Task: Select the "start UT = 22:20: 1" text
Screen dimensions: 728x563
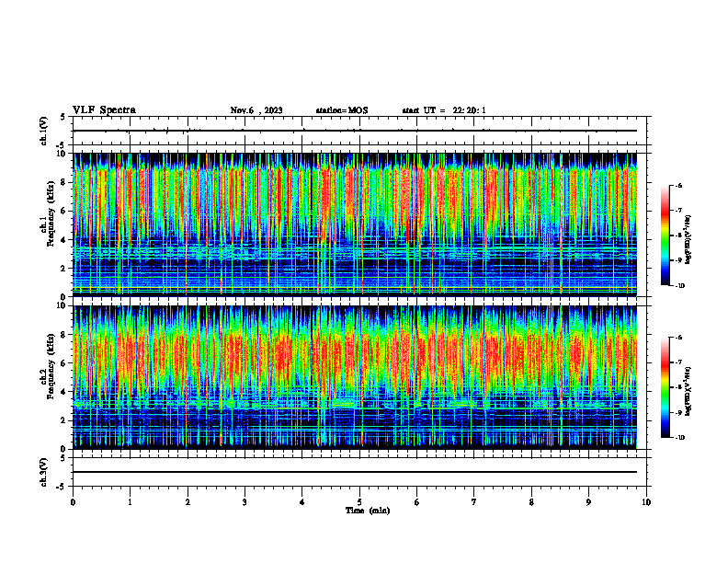Action: tap(444, 110)
